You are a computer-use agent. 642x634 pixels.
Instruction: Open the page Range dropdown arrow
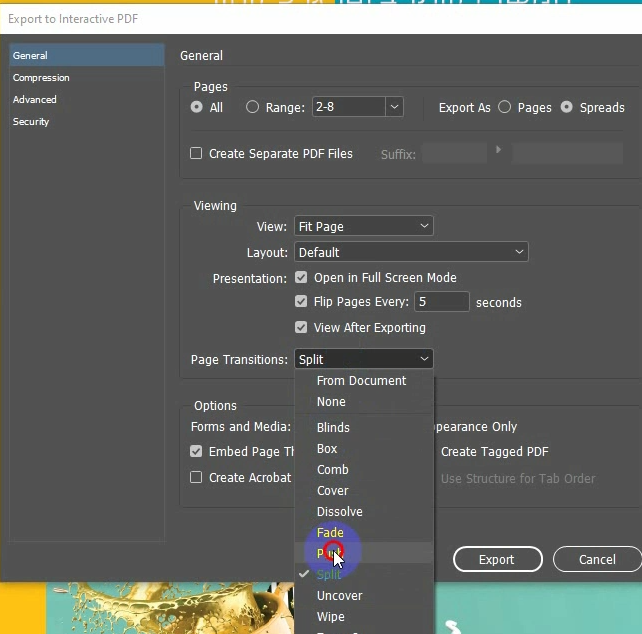tap(393, 107)
